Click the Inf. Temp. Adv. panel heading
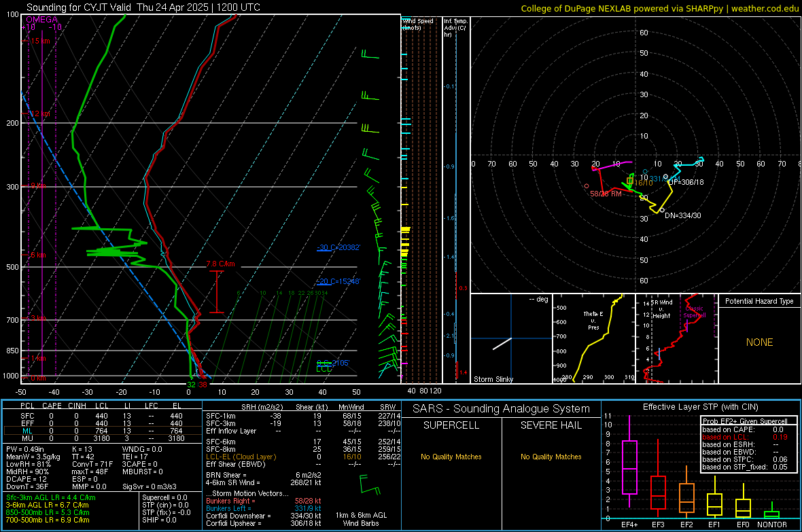The height and width of the screenshot is (532, 802). click(455, 28)
